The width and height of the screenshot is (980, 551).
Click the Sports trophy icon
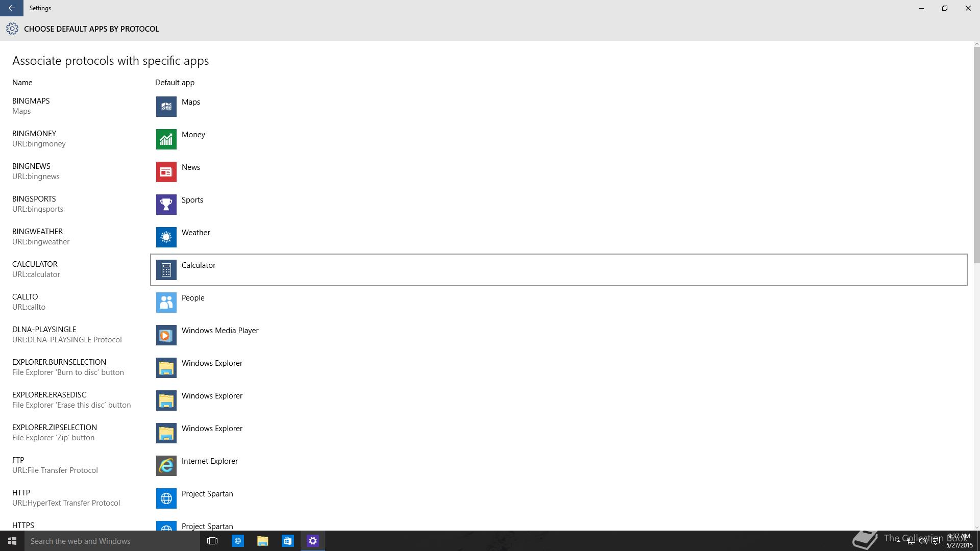[166, 205]
